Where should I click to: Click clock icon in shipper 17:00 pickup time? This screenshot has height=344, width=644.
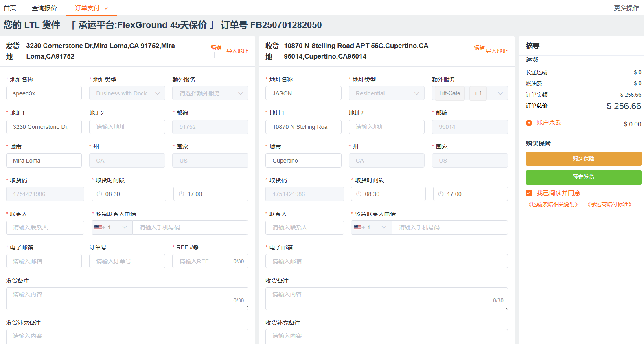[182, 194]
